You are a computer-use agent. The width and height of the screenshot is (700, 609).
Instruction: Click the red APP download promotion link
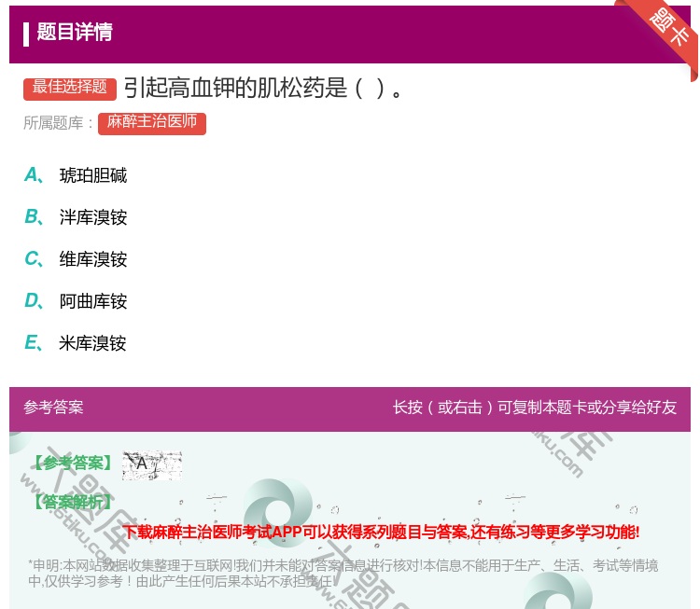click(x=381, y=533)
